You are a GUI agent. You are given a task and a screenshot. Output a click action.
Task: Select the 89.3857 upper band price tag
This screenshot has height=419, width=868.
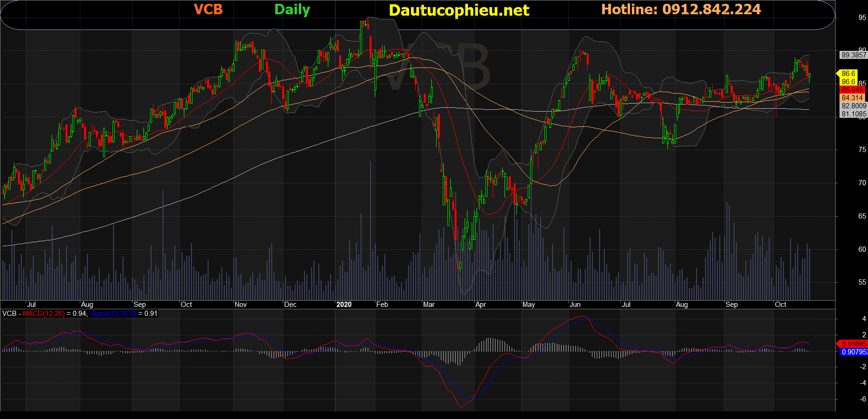coord(853,55)
